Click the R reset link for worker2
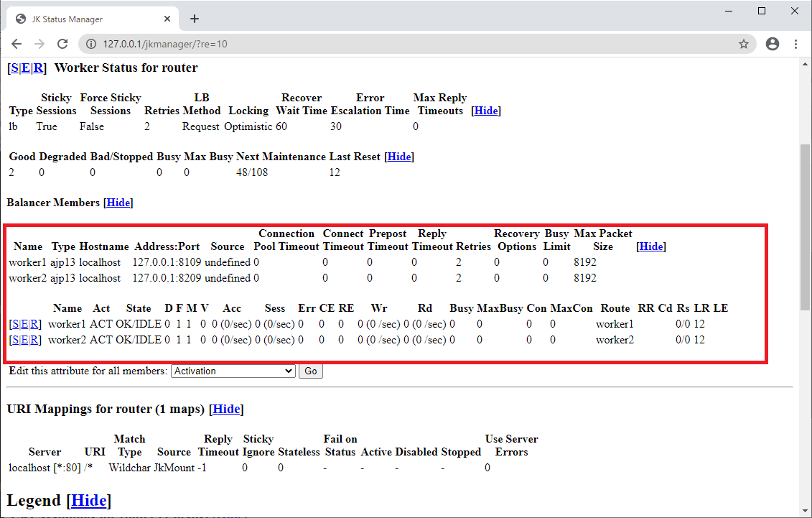The height and width of the screenshot is (518, 812). click(x=35, y=340)
